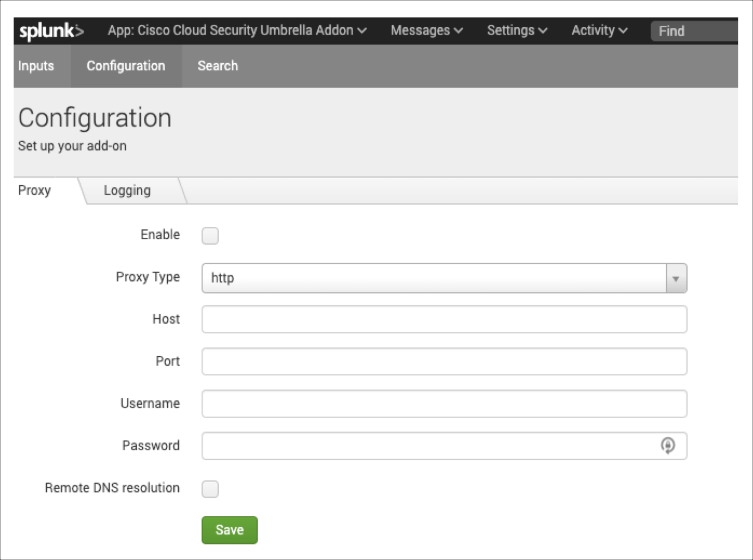
Task: Toggle Remote DNS resolution
Action: [210, 489]
